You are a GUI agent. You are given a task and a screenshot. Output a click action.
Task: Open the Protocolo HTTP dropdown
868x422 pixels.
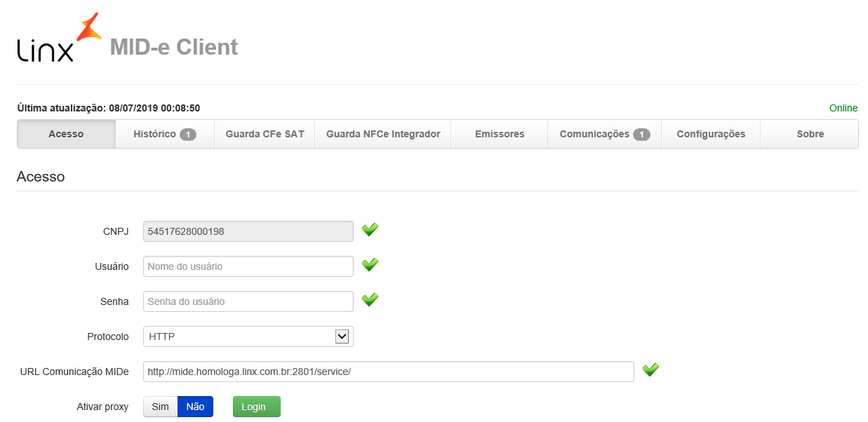pos(239,336)
